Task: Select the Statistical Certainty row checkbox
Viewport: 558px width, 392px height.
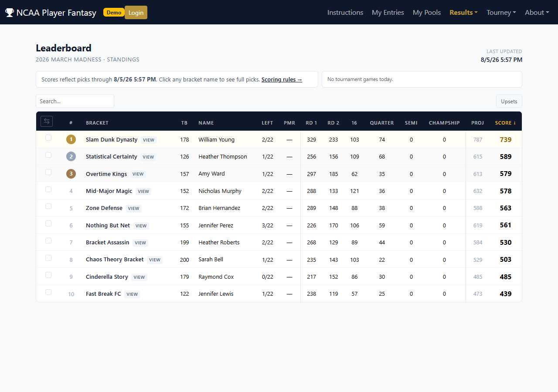Action: (48, 155)
